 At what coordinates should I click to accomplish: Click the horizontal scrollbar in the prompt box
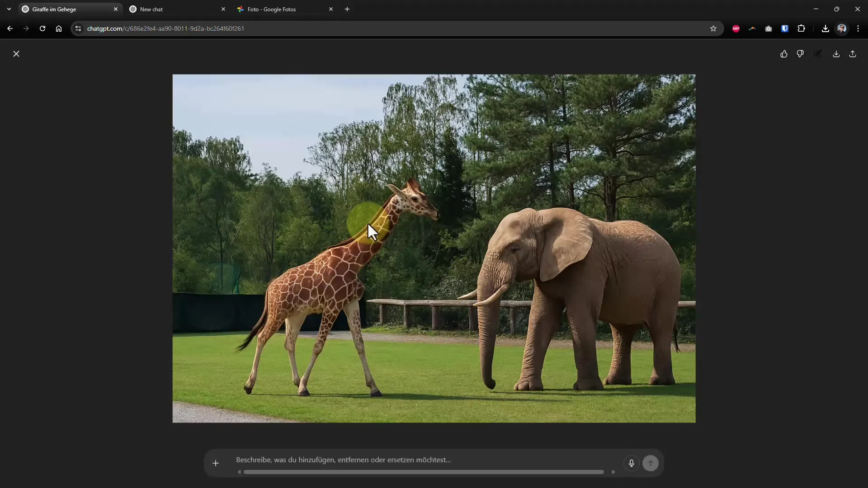tap(424, 472)
